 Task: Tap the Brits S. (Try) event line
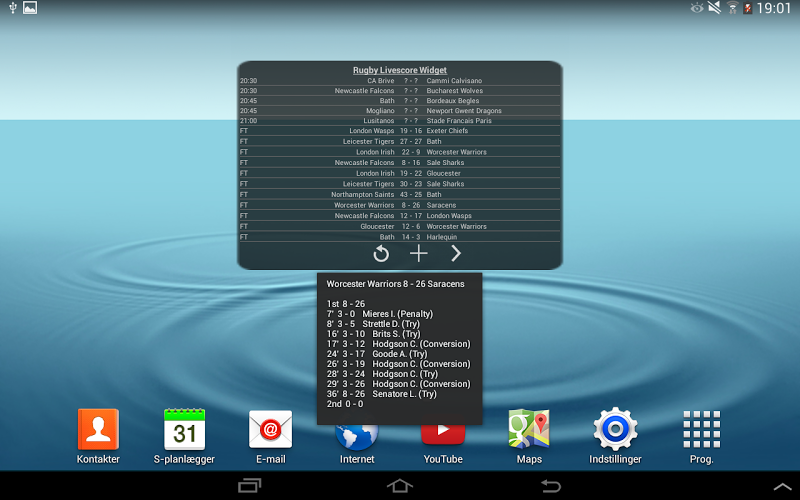point(373,334)
